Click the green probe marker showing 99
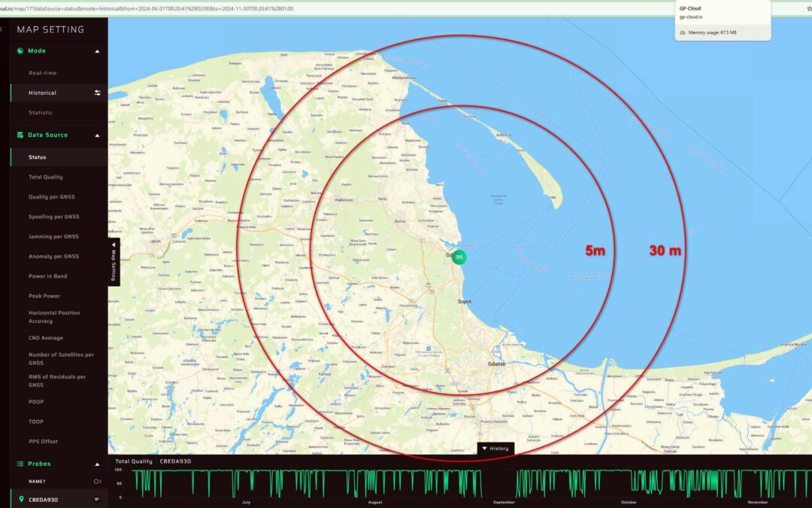The height and width of the screenshot is (508, 812). click(x=459, y=257)
